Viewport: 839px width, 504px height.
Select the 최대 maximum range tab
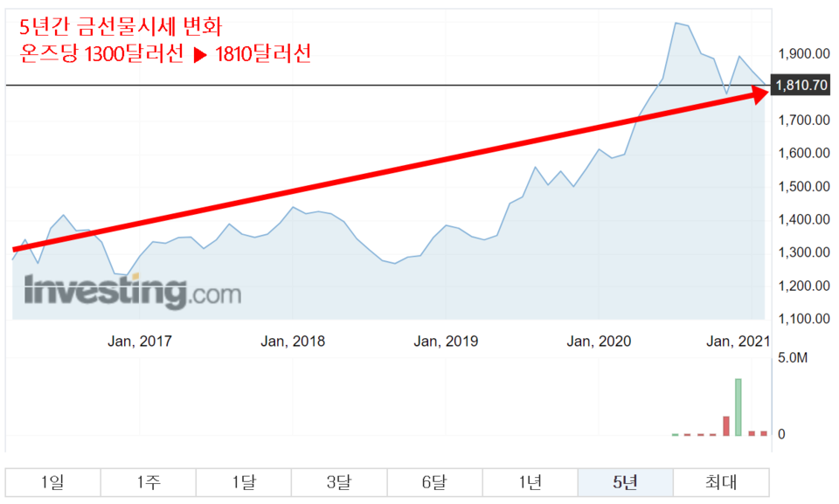721,482
